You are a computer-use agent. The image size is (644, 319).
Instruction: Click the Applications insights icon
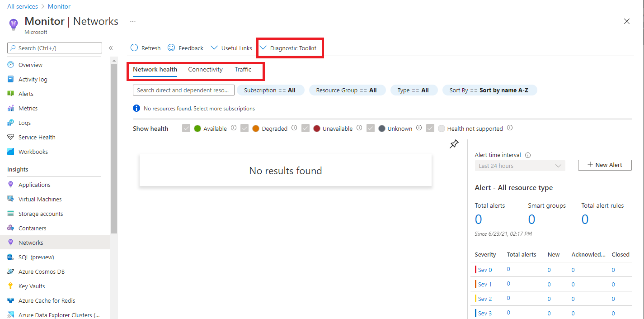click(x=11, y=185)
